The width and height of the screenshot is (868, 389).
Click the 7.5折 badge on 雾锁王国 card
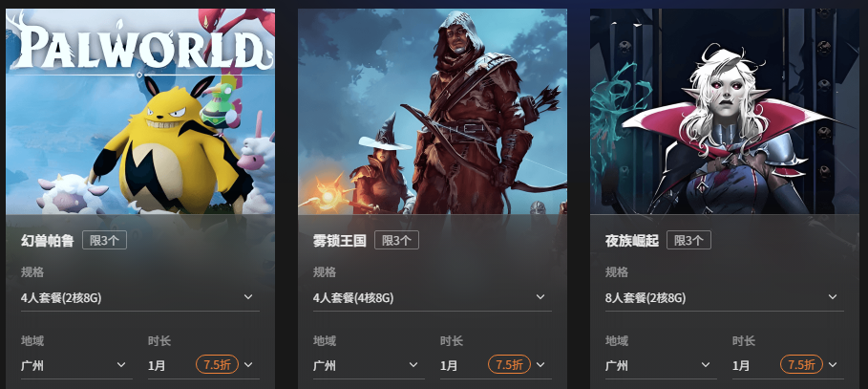pyautogui.click(x=509, y=364)
